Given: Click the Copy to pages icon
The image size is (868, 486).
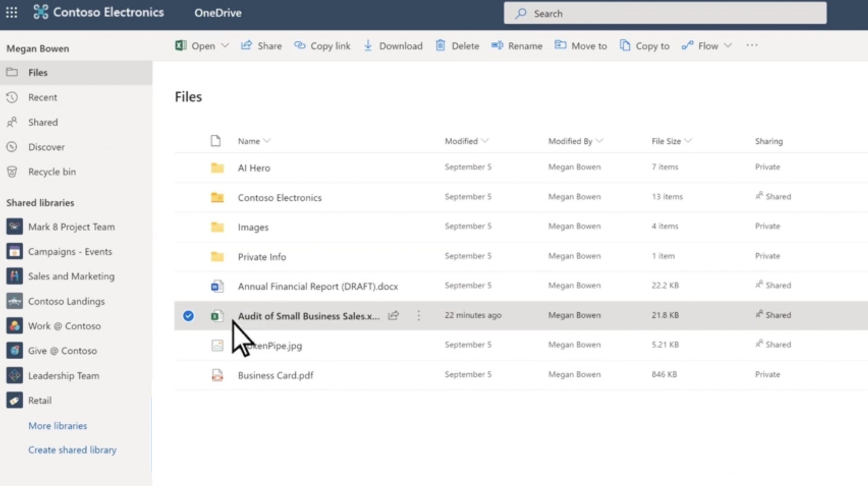Looking at the screenshot, I should pyautogui.click(x=625, y=45).
